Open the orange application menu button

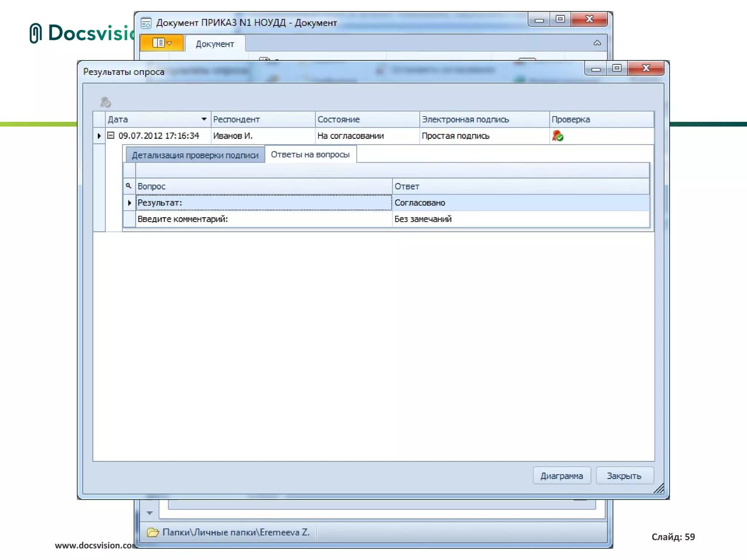(162, 43)
